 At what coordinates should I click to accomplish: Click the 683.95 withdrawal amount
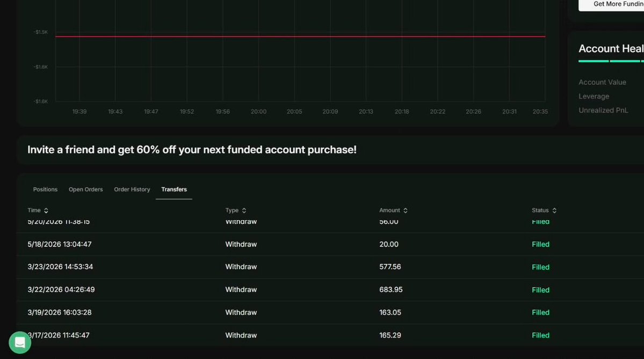(x=391, y=290)
